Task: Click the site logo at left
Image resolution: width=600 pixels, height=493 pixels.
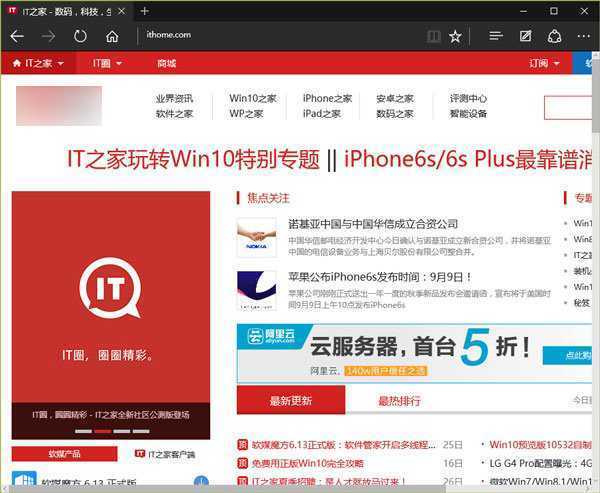Action: 59,106
